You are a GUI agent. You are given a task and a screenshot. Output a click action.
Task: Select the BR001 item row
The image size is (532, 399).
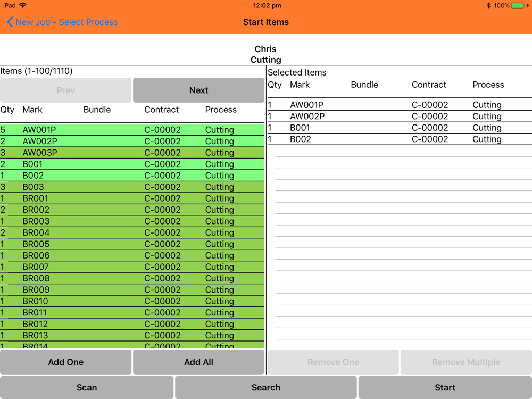click(x=132, y=198)
